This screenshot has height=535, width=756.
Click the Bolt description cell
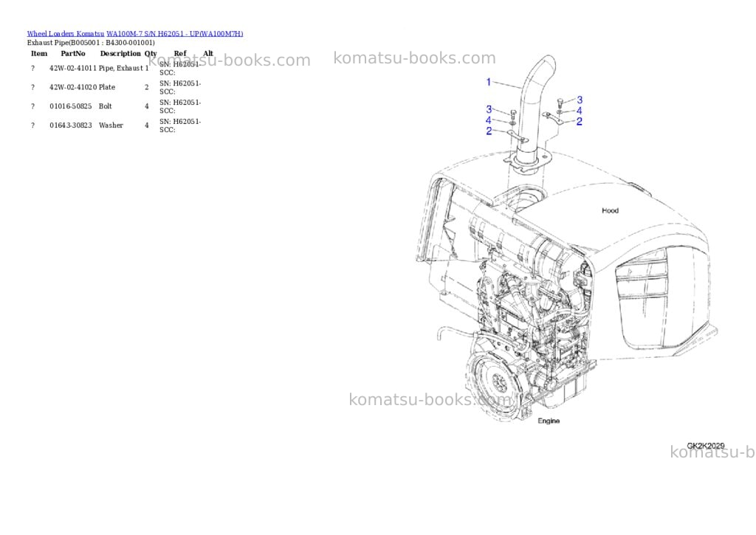[x=105, y=106]
